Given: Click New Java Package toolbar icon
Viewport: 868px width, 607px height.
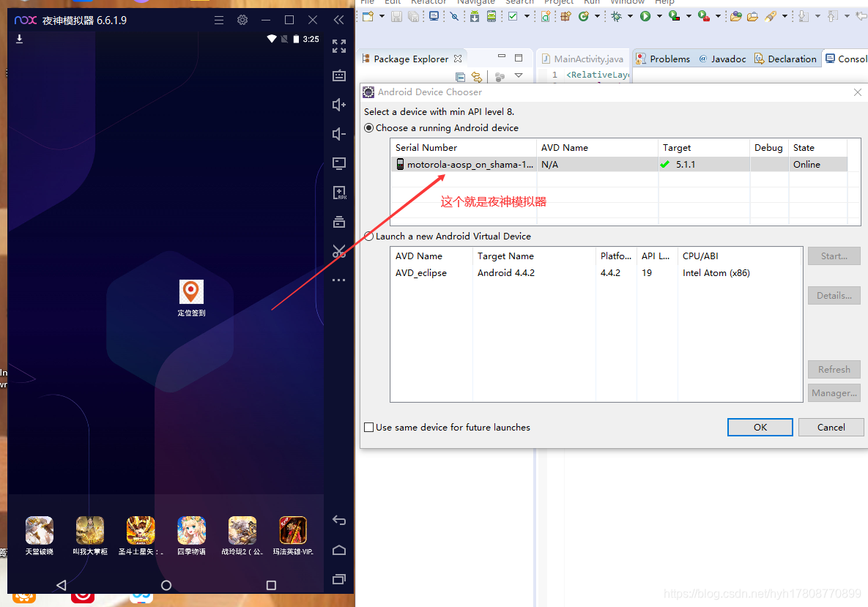Looking at the screenshot, I should coord(565,16).
